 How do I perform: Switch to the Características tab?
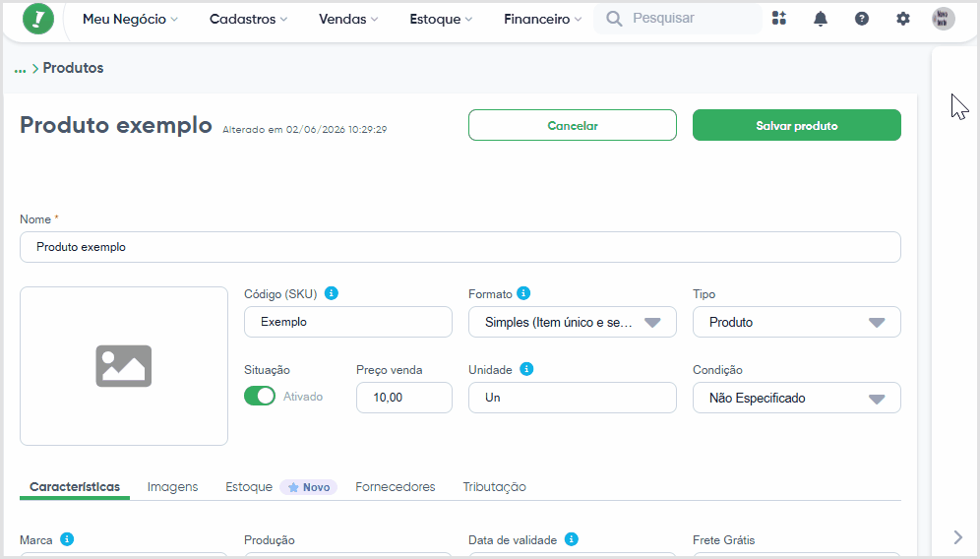75,487
